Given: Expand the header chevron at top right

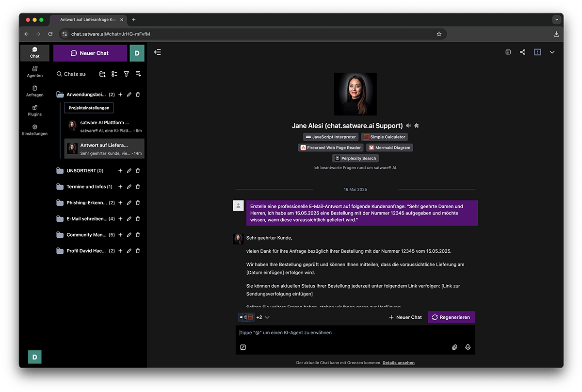Looking at the screenshot, I should click(x=552, y=52).
